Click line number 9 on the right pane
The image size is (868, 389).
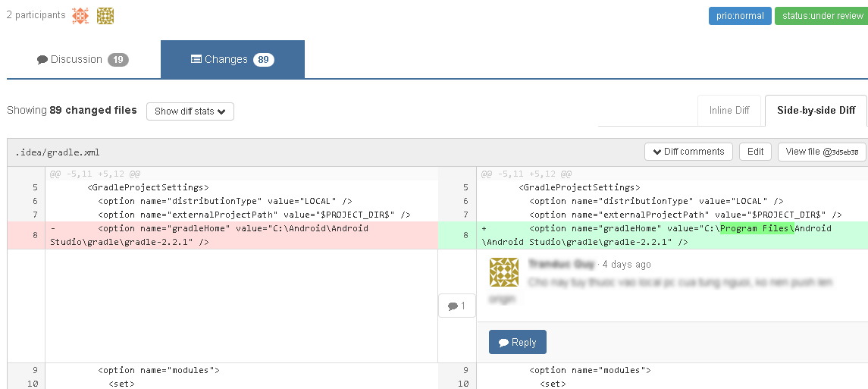coord(465,370)
